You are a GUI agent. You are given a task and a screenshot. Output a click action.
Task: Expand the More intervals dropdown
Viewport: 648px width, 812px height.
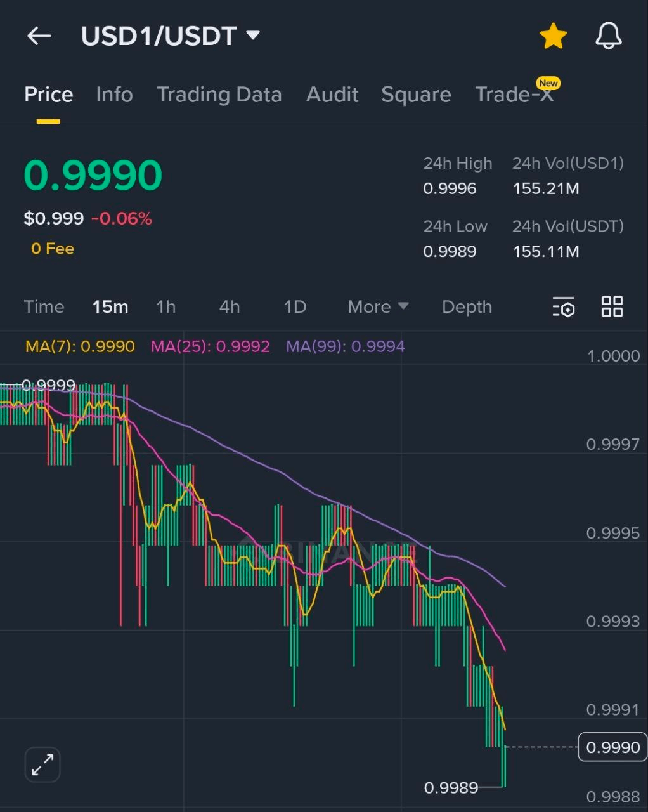(378, 306)
